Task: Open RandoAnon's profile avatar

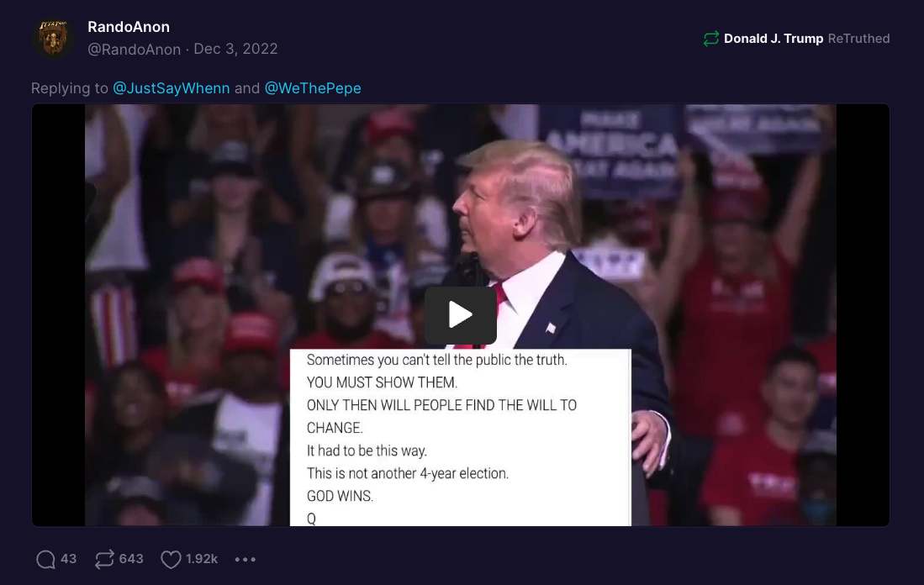Action: click(x=53, y=39)
